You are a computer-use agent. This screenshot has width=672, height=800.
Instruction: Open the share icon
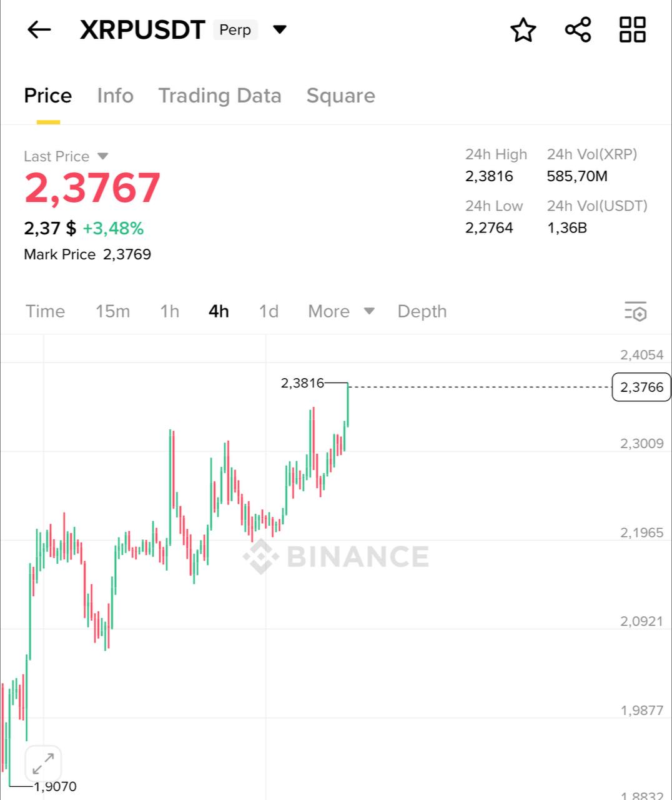click(578, 29)
